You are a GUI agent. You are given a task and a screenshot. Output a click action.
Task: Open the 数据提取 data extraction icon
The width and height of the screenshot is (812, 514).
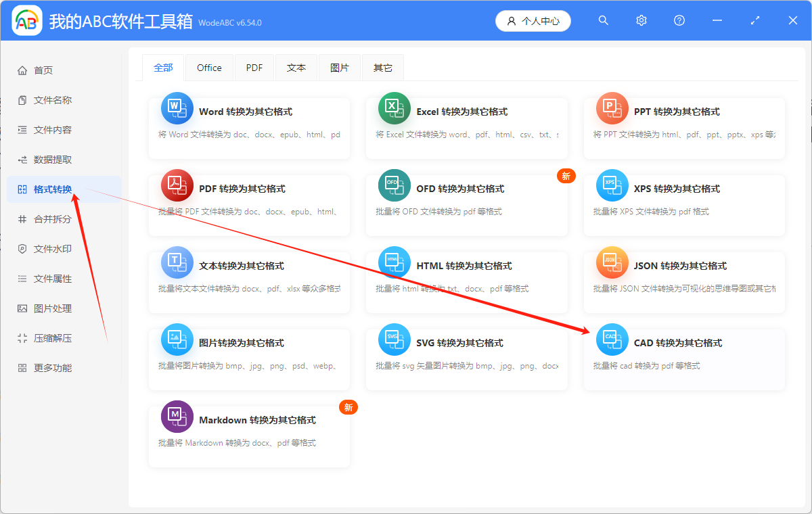tap(23, 159)
